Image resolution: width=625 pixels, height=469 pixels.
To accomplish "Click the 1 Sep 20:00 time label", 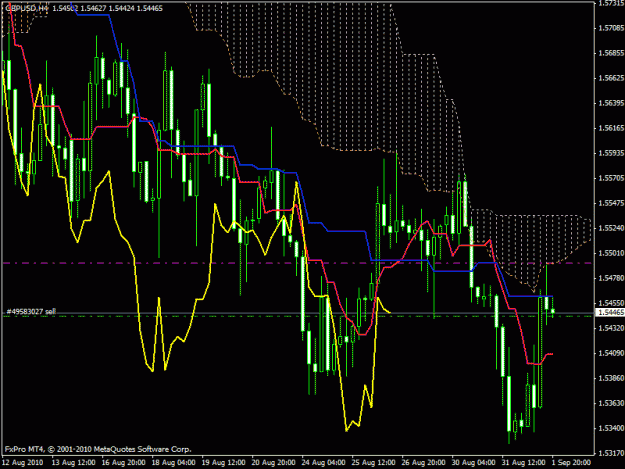I will [571, 462].
